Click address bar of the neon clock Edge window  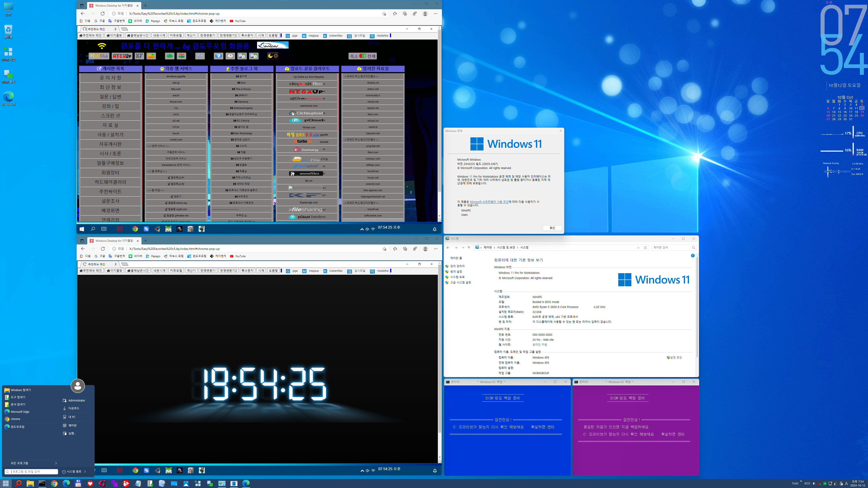(249, 249)
